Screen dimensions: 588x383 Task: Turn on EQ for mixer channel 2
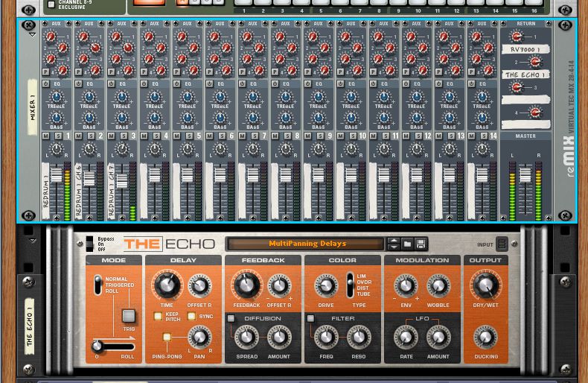coord(78,83)
